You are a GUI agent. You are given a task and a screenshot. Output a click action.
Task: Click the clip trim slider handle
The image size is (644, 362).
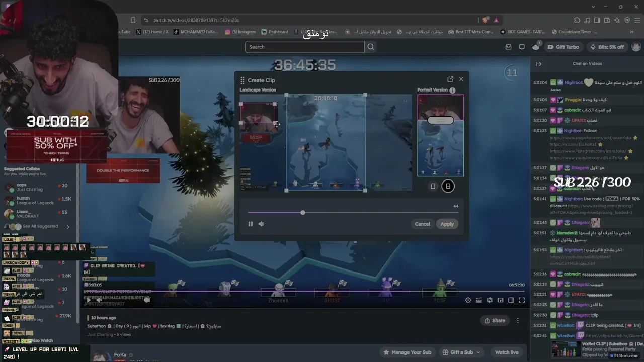(303, 213)
